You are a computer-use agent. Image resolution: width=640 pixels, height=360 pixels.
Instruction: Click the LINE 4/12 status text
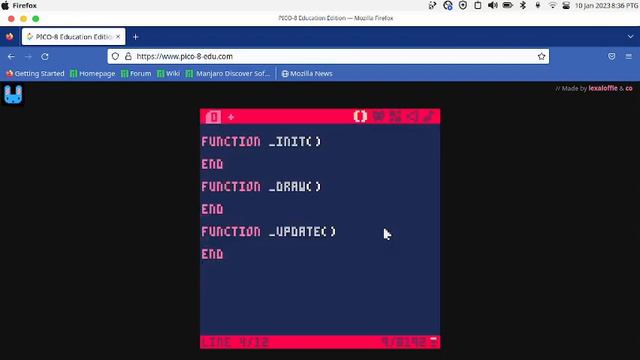click(235, 342)
